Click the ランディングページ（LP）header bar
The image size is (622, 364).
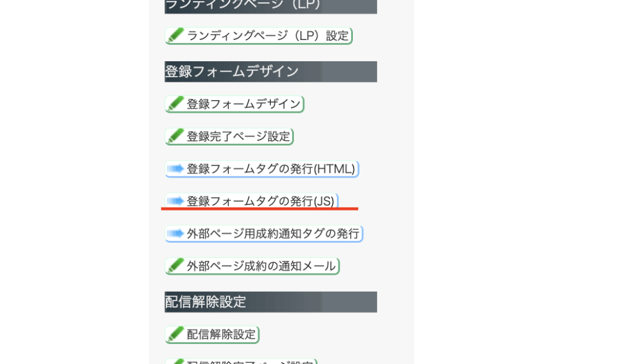pyautogui.click(x=271, y=7)
